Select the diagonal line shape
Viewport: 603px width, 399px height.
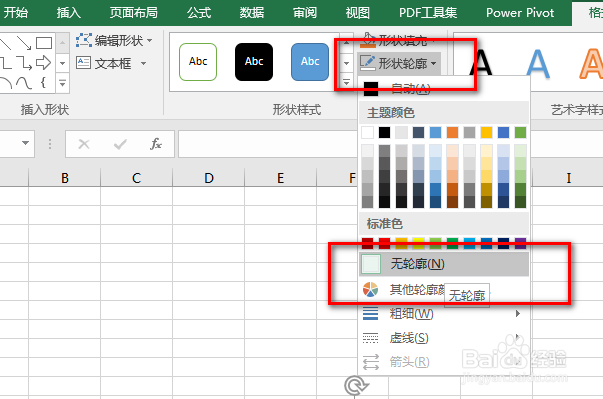pyautogui.click(x=5, y=43)
